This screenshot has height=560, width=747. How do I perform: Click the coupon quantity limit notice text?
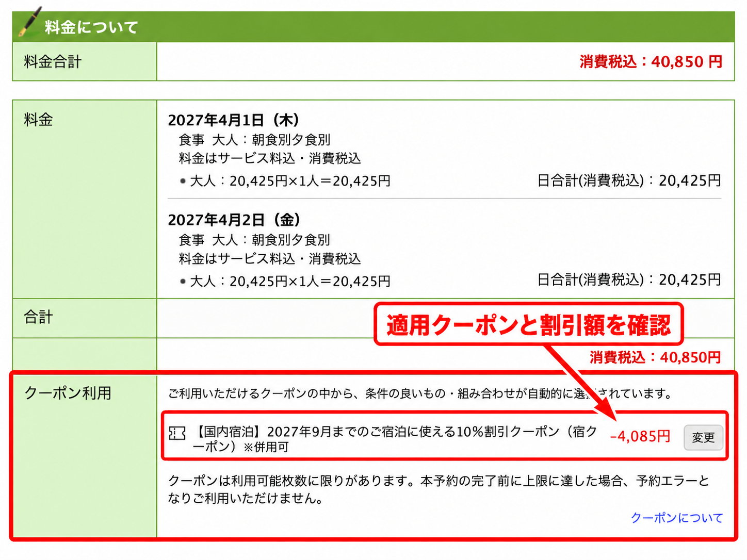click(x=439, y=489)
